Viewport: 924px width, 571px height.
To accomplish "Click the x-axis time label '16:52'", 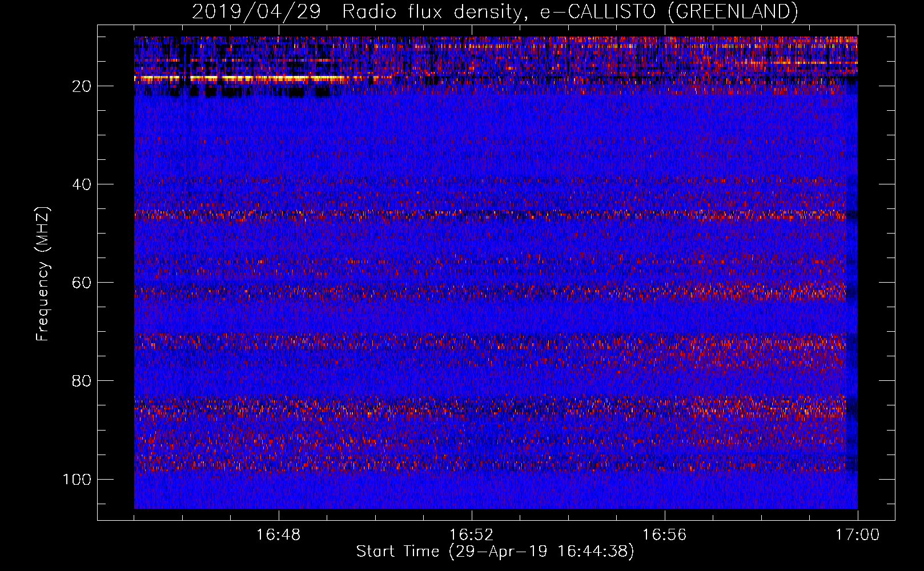I will [x=472, y=535].
